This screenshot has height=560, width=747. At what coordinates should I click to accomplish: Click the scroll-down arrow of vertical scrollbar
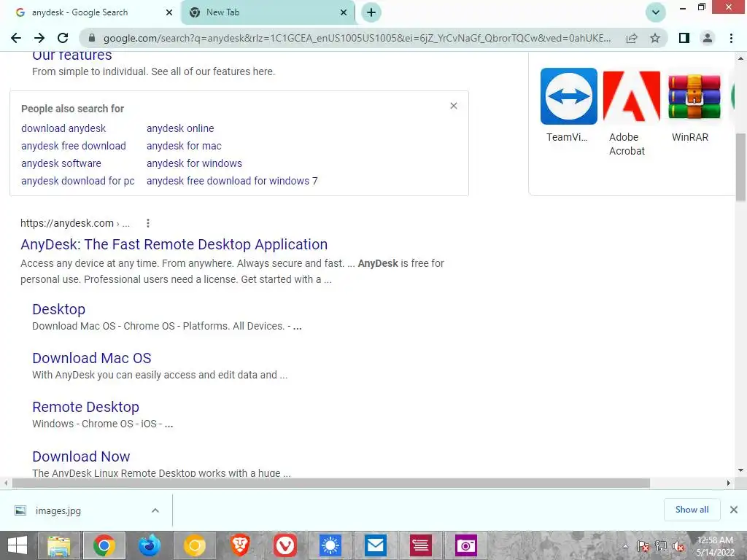tap(741, 470)
